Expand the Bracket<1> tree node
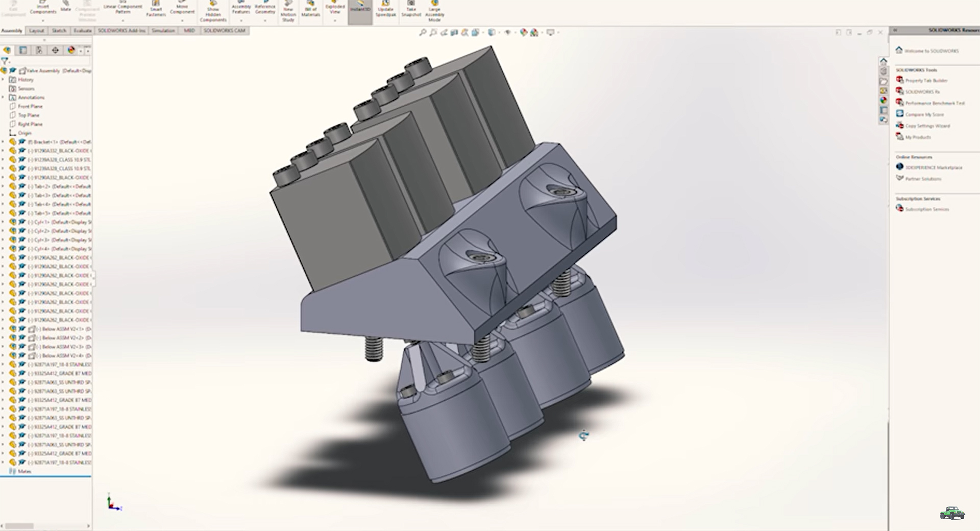 (3, 142)
